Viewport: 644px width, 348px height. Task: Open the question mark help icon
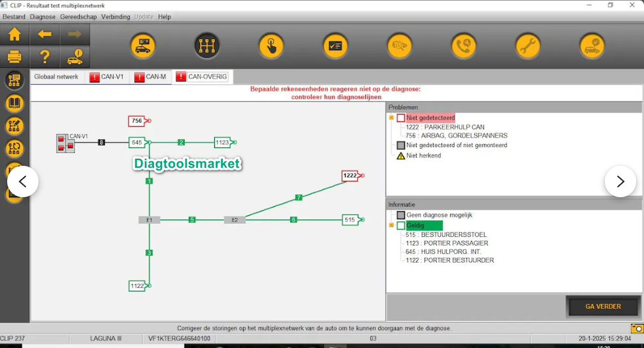(44, 57)
